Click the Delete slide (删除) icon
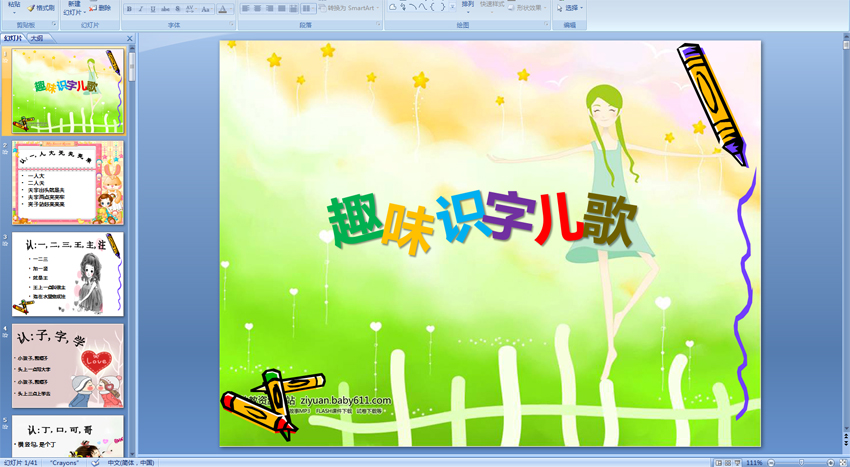 click(100, 8)
